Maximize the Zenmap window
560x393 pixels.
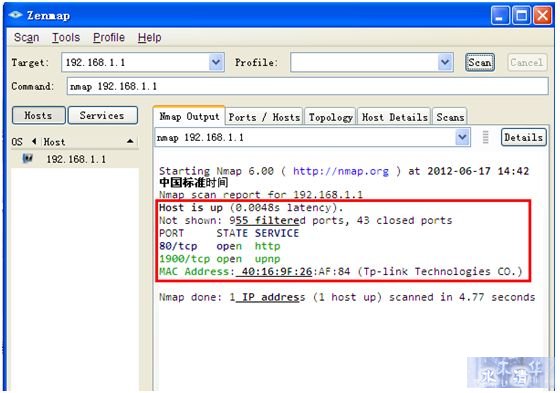tap(521, 15)
